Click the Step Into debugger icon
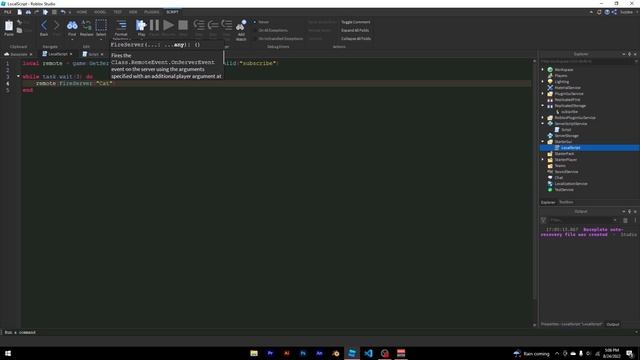This screenshot has height=360, width=640. [x=199, y=25]
